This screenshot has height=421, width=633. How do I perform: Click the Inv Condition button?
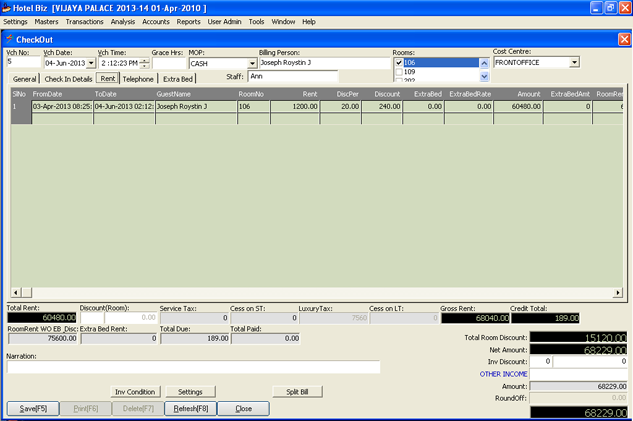click(135, 392)
